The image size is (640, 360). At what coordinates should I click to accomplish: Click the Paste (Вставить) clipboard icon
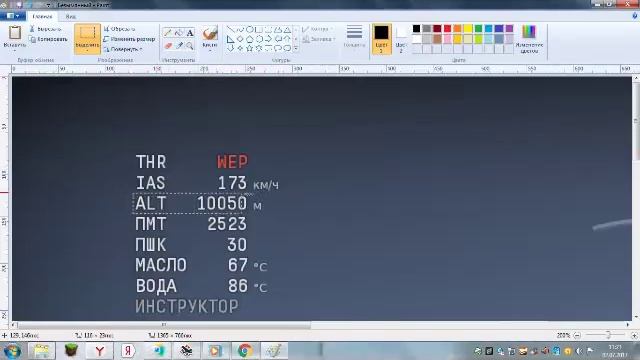[15, 32]
